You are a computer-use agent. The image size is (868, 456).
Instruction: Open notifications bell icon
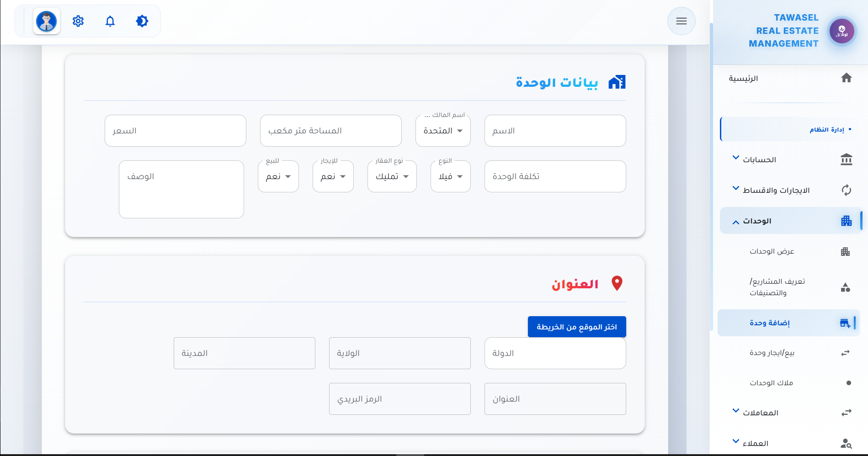click(x=110, y=21)
